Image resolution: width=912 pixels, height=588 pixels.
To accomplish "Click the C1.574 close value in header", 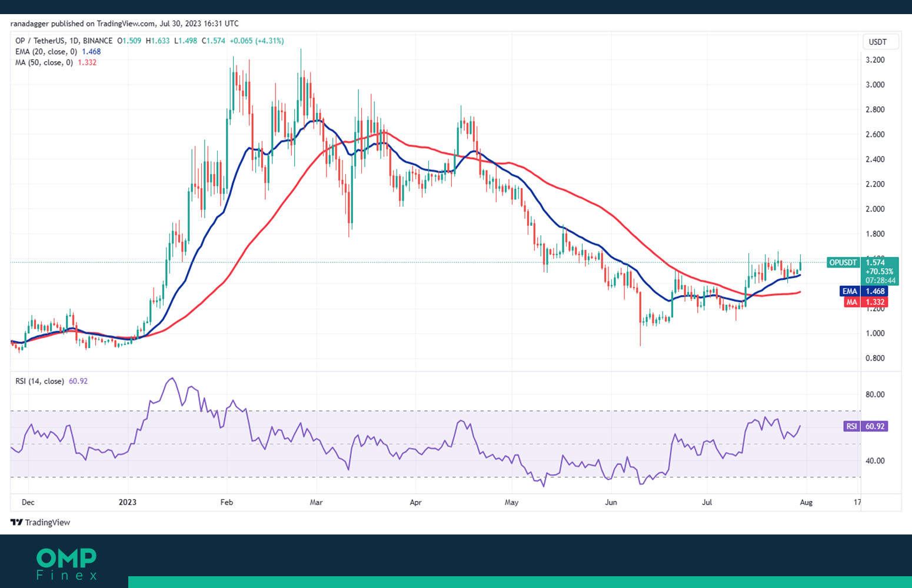I will click(x=214, y=41).
